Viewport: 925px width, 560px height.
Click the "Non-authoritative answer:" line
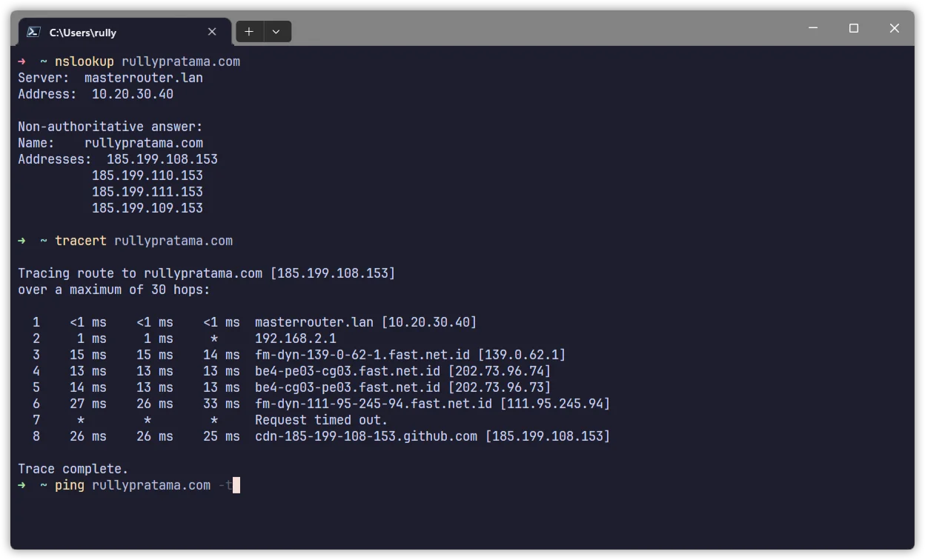coord(110,127)
